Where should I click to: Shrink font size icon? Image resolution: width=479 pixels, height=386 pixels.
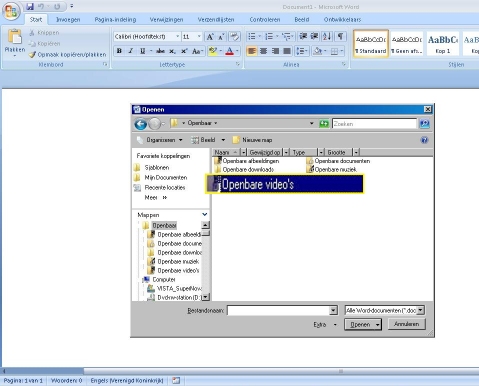(x=221, y=36)
